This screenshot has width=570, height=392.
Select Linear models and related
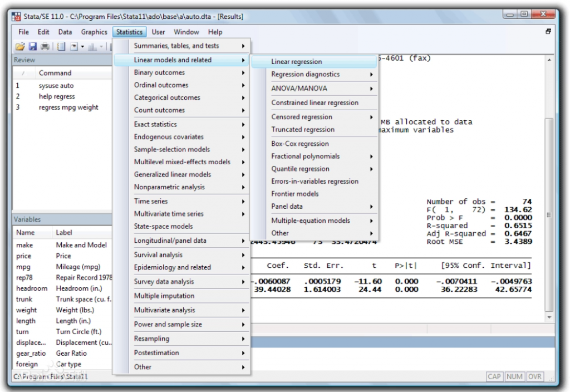181,60
